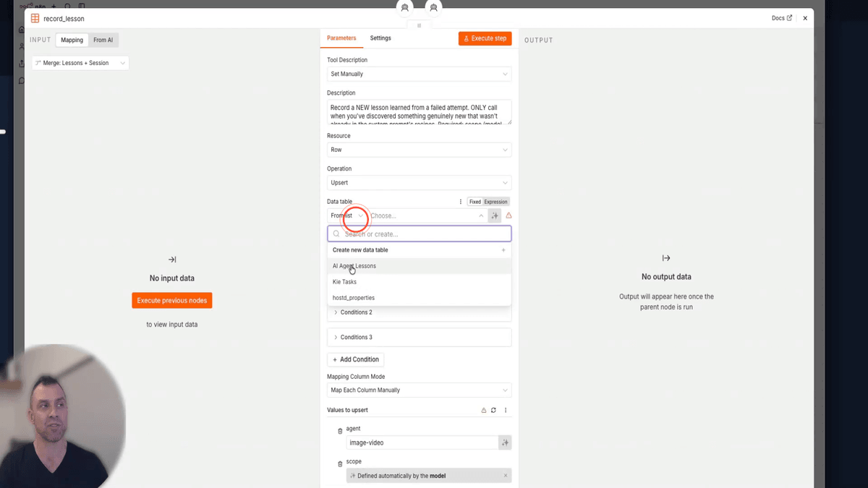This screenshot has width=868, height=488.
Task: Choose AI Agent Lessons from the list
Action: point(420,266)
